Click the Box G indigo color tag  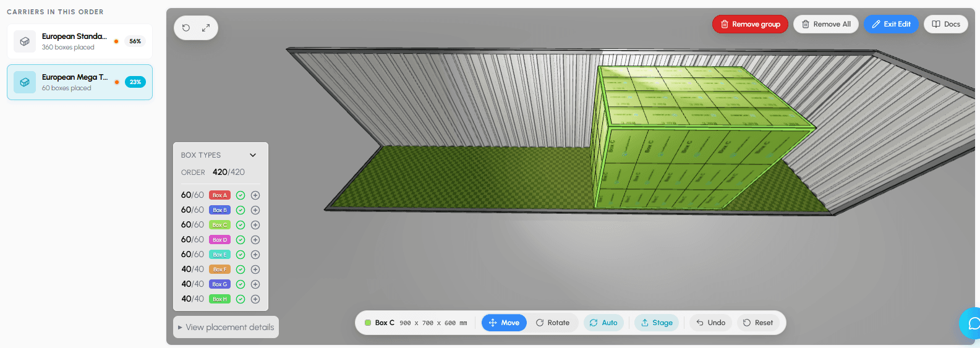219,284
